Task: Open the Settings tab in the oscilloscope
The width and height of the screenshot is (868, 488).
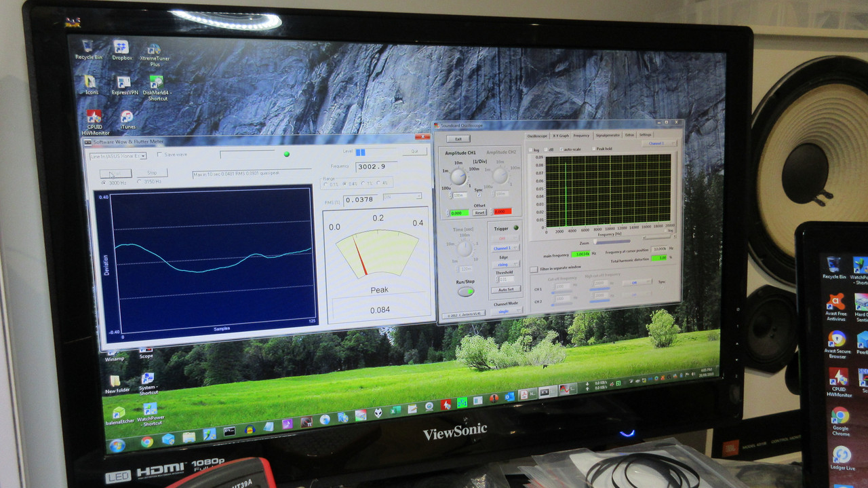Action: click(646, 134)
